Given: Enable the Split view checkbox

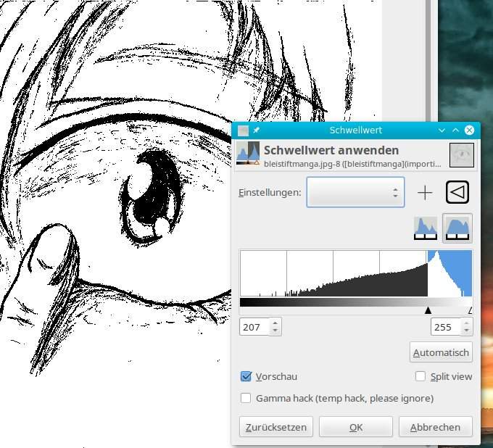Looking at the screenshot, I should pos(420,376).
